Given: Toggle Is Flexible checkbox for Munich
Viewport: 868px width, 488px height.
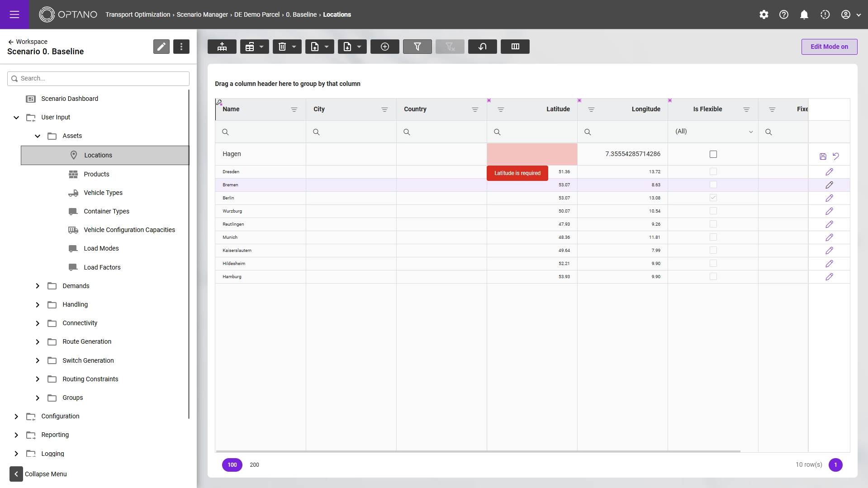Looking at the screenshot, I should point(713,237).
